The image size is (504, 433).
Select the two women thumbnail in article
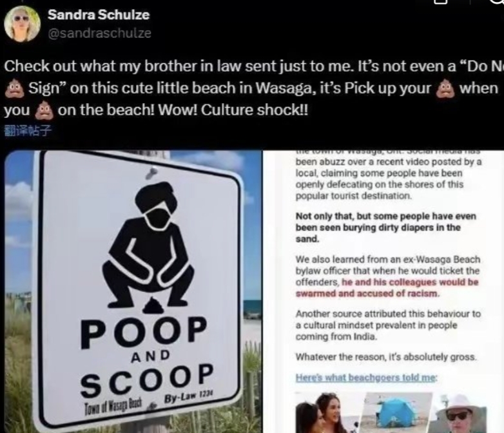point(328,413)
